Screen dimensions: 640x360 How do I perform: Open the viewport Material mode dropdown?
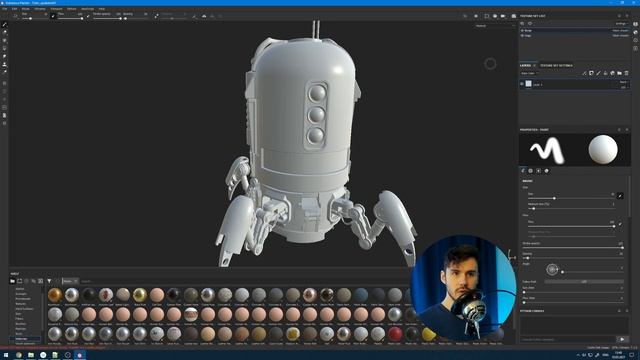coord(495,26)
